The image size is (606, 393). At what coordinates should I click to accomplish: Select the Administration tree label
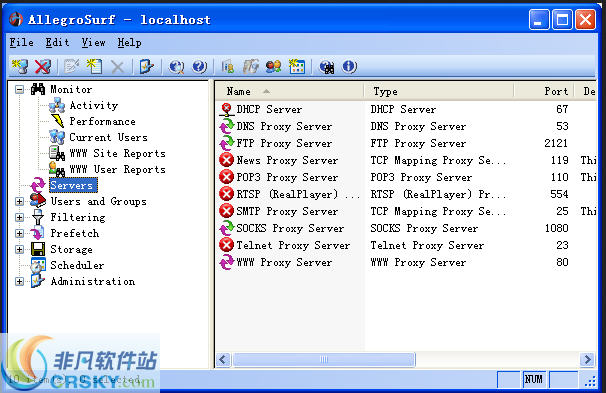[93, 281]
